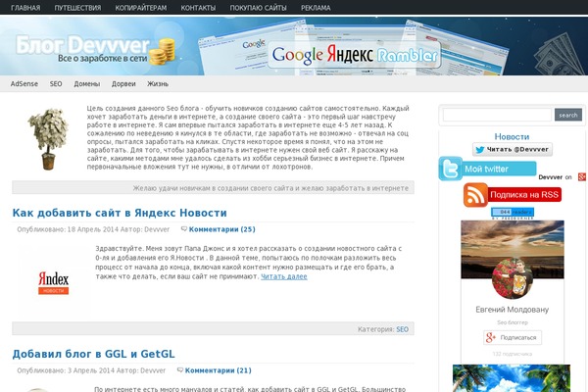The image size is (588, 392).
Task: Open post Добавил блог в GGL и GetGL
Action: click(93, 354)
